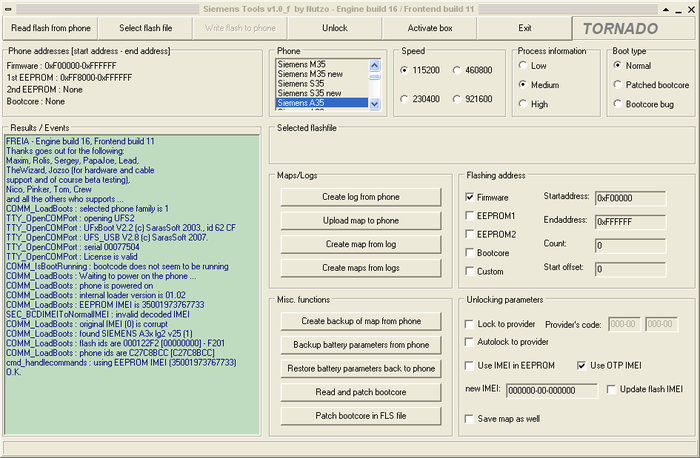The width and height of the screenshot is (700, 458).
Task: Select Siemens M35 in phone list
Action: [x=322, y=64]
